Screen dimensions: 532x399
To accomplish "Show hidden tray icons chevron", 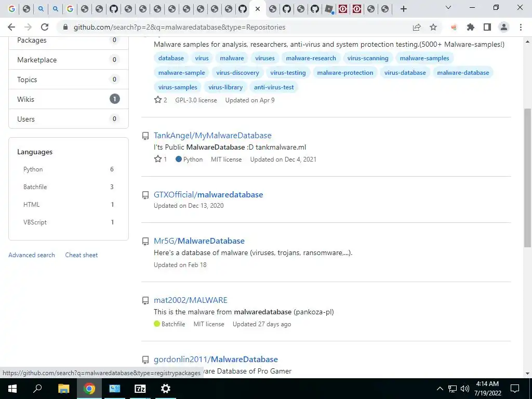I will (x=440, y=389).
